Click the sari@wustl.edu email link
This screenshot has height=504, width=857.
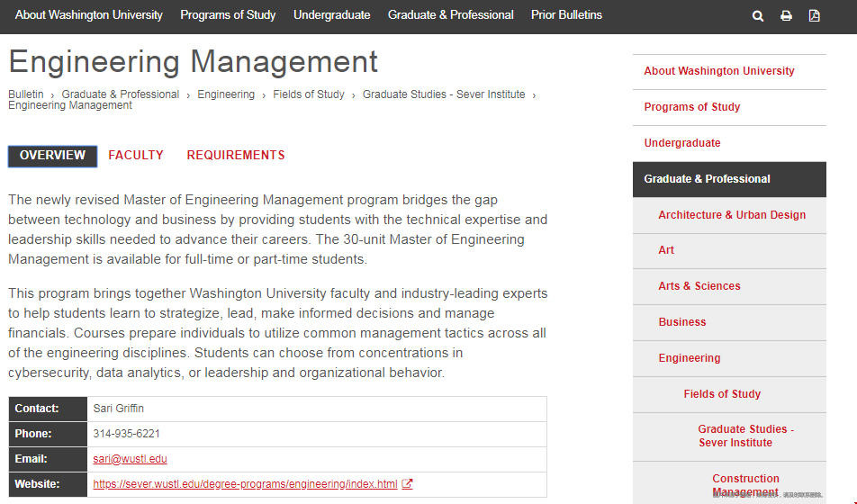(130, 459)
